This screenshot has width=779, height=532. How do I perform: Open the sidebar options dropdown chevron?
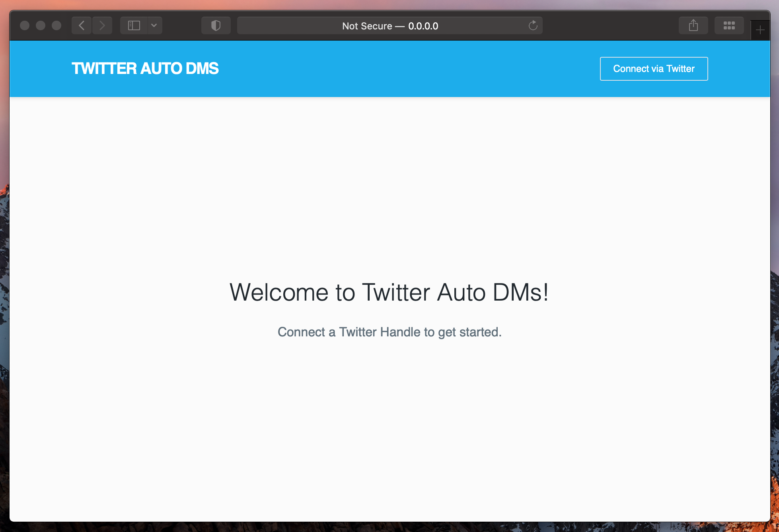pyautogui.click(x=154, y=26)
